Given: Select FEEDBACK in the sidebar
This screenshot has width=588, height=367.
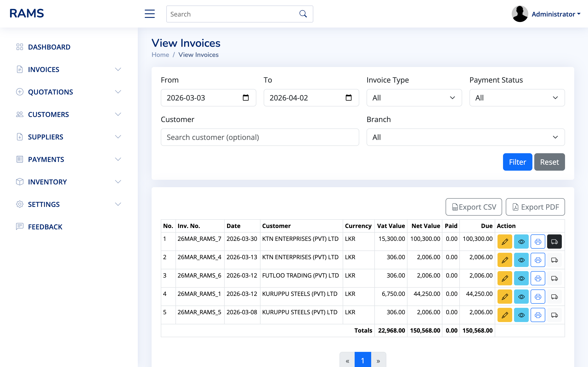Looking at the screenshot, I should [x=45, y=227].
